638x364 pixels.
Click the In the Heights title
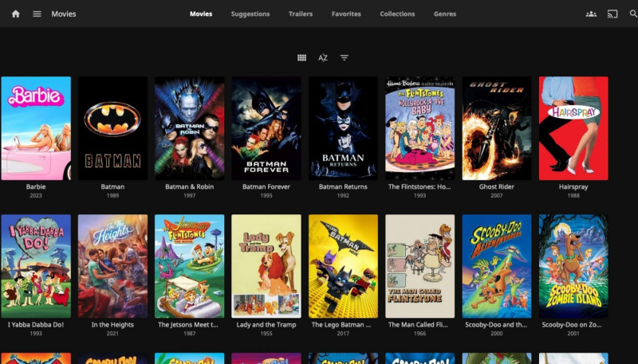112,325
